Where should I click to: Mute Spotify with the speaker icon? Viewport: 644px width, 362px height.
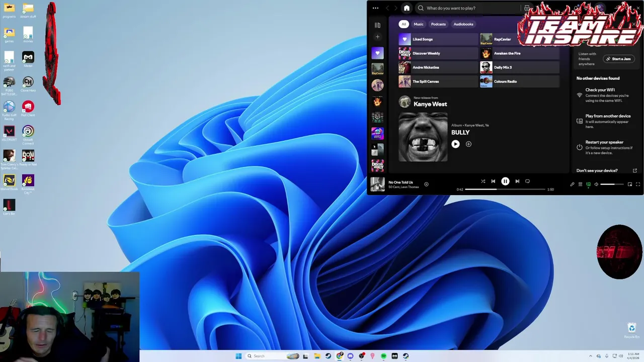click(596, 185)
